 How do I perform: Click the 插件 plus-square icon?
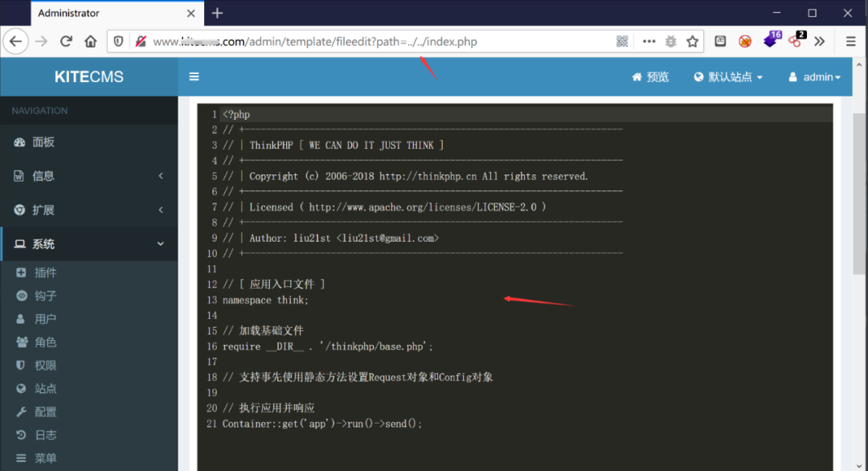click(x=21, y=272)
